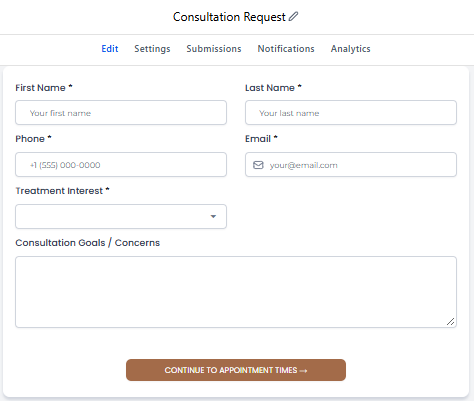474x401 pixels.
Task: Open the Edit tab
Action: [x=110, y=49]
